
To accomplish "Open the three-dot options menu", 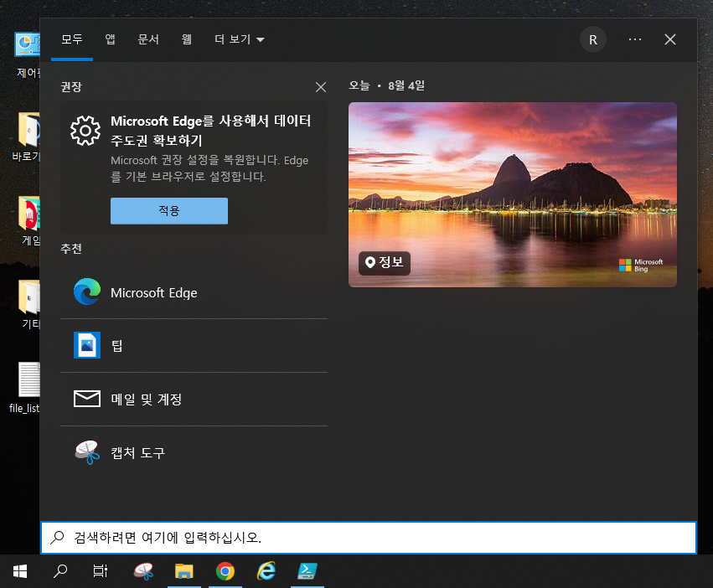I will (635, 39).
